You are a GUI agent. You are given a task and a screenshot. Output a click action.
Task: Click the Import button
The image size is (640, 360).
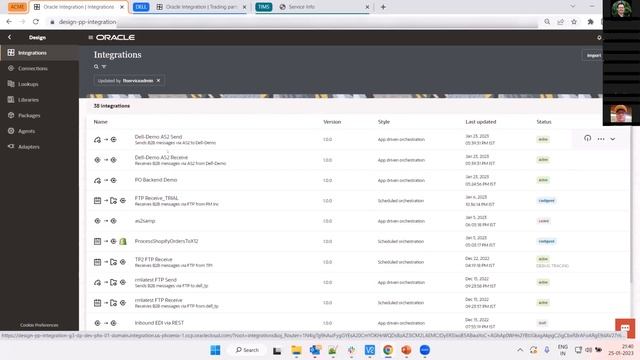[x=593, y=56]
